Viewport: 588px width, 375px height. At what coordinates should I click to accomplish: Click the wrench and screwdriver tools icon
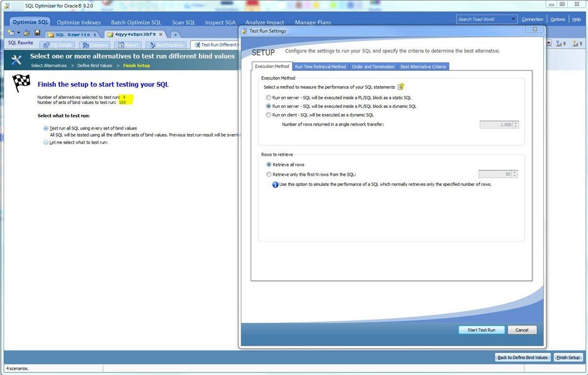pyautogui.click(x=17, y=60)
